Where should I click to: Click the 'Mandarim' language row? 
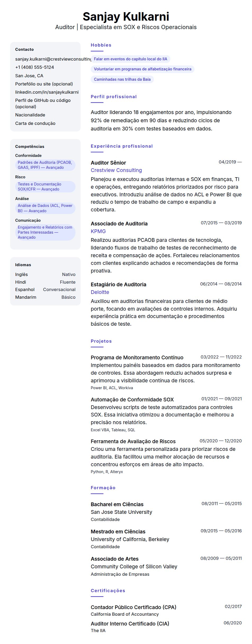tap(45, 297)
